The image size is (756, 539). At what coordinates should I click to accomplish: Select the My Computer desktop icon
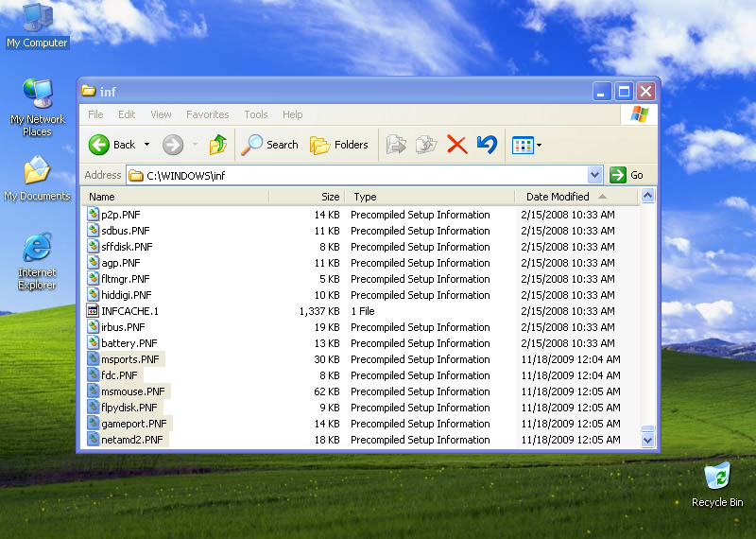click(x=37, y=26)
